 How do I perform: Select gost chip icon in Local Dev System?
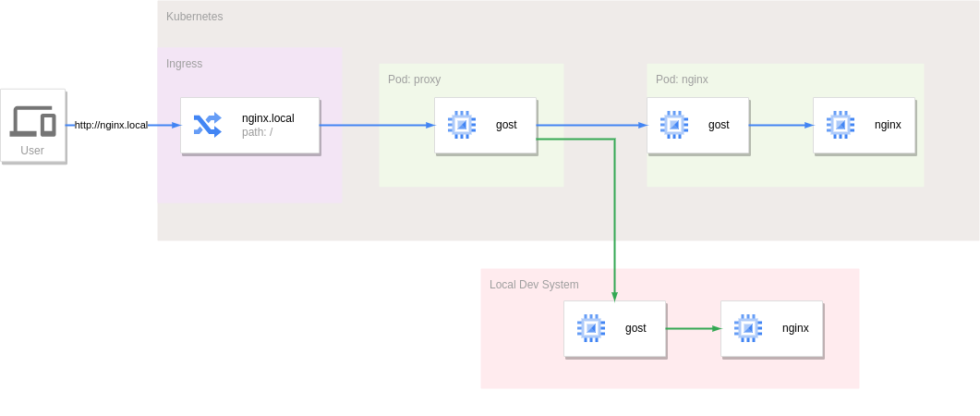click(x=591, y=328)
